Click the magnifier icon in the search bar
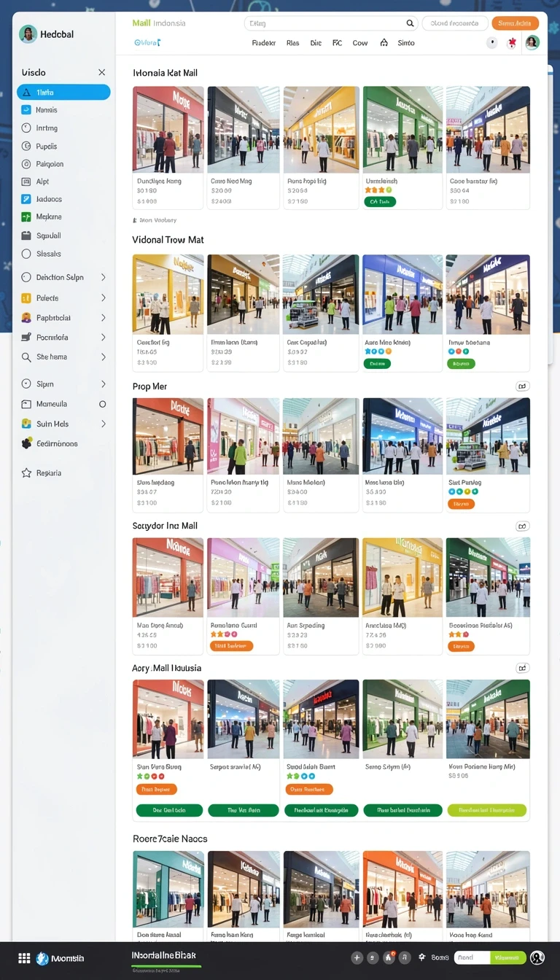Image resolution: width=560 pixels, height=980 pixels. coord(410,23)
